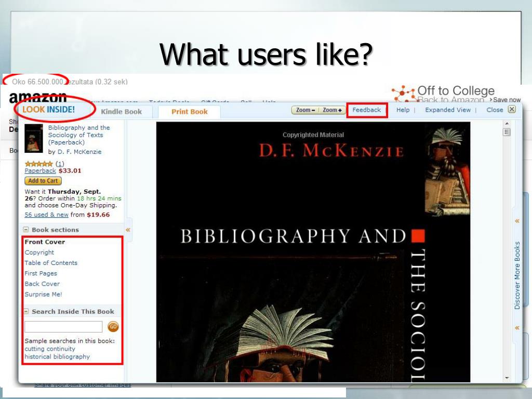Click the LOOK INSIDE! logo tab
532x399 pixels.
(48, 110)
